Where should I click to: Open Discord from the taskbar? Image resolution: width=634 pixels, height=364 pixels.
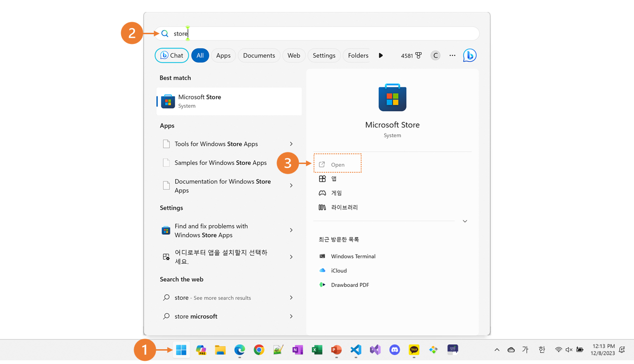click(x=394, y=350)
